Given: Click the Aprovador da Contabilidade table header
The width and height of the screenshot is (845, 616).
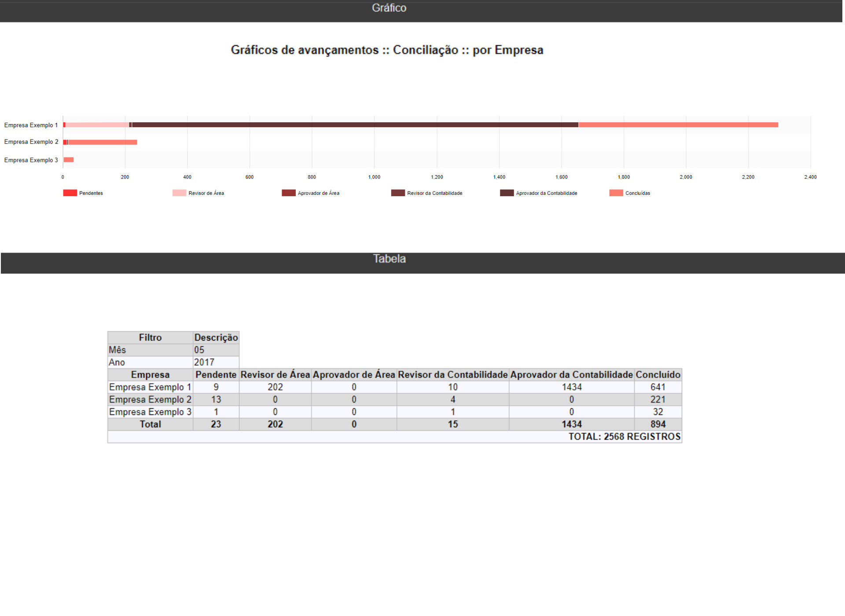Looking at the screenshot, I should pyautogui.click(x=572, y=375).
